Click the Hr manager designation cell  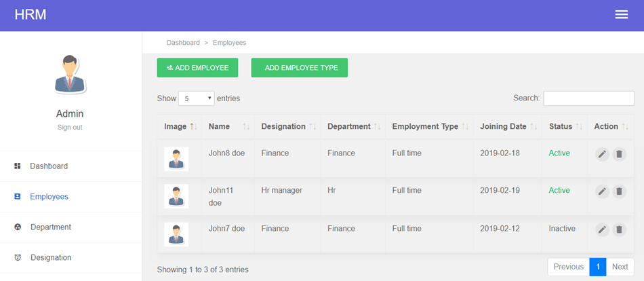[x=282, y=191]
